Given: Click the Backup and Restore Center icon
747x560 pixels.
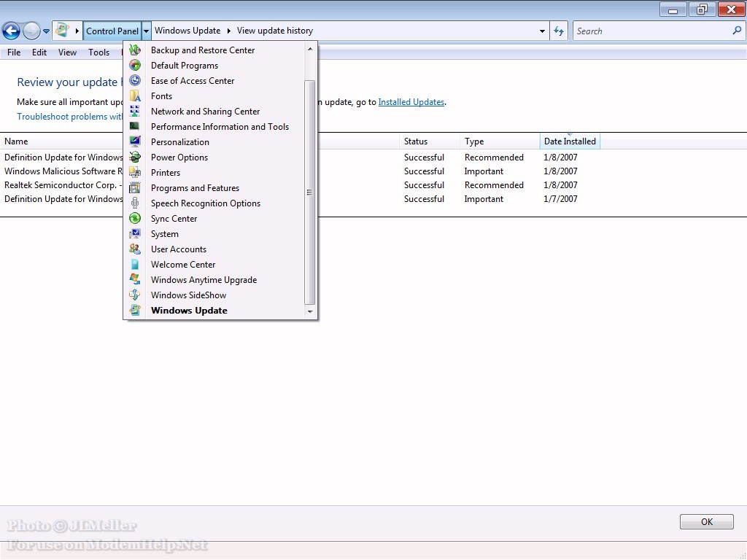Looking at the screenshot, I should coord(135,50).
